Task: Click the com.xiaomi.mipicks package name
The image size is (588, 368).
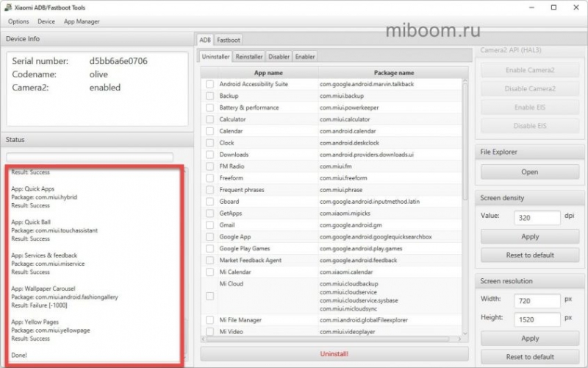Action: click(x=345, y=213)
